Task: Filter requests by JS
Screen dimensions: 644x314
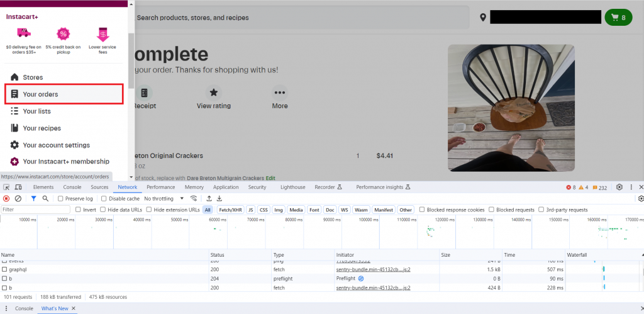Action: pyautogui.click(x=251, y=210)
